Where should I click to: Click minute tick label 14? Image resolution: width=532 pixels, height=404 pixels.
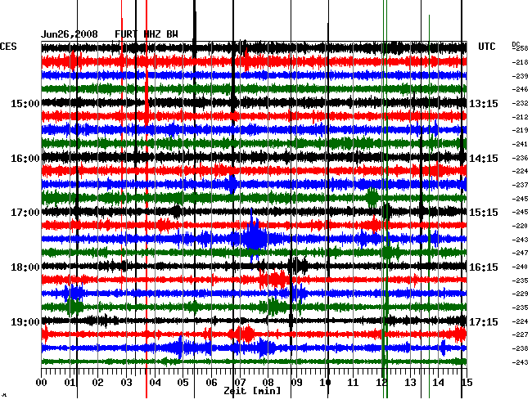pyautogui.click(x=438, y=383)
